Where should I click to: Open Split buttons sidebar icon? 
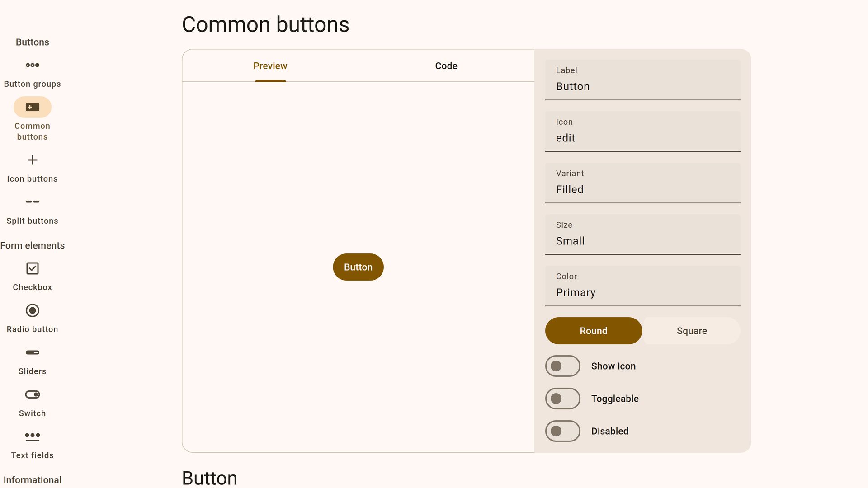[32, 202]
